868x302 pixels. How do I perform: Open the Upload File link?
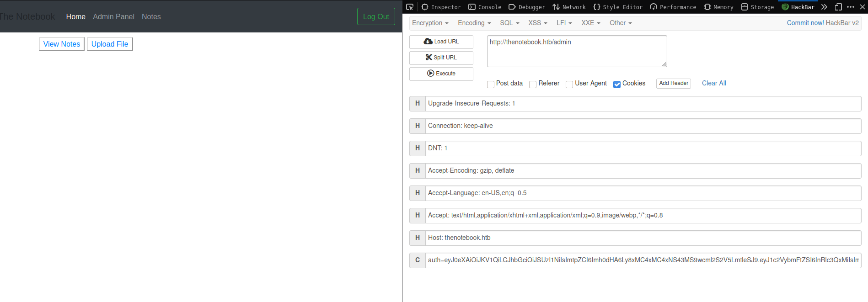(x=110, y=44)
